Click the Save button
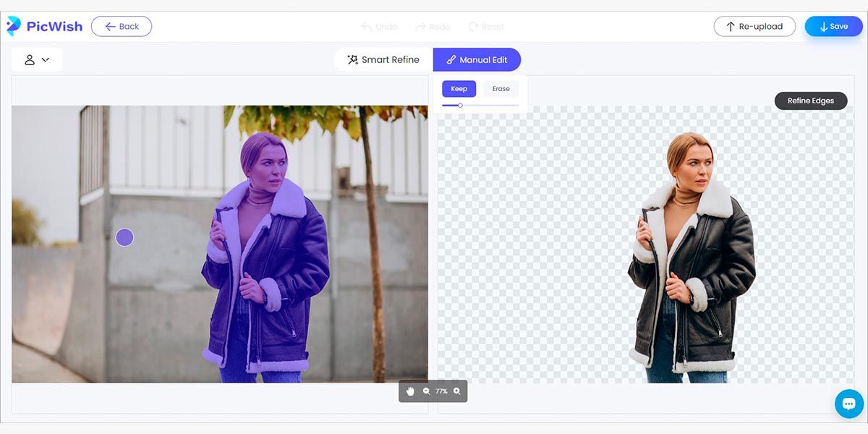The image size is (868, 434). pyautogui.click(x=833, y=26)
